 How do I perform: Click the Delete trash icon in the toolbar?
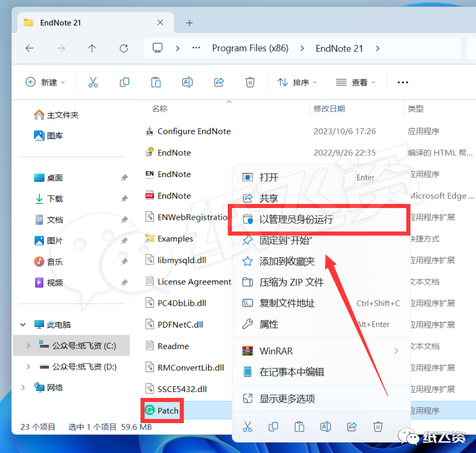tap(250, 82)
